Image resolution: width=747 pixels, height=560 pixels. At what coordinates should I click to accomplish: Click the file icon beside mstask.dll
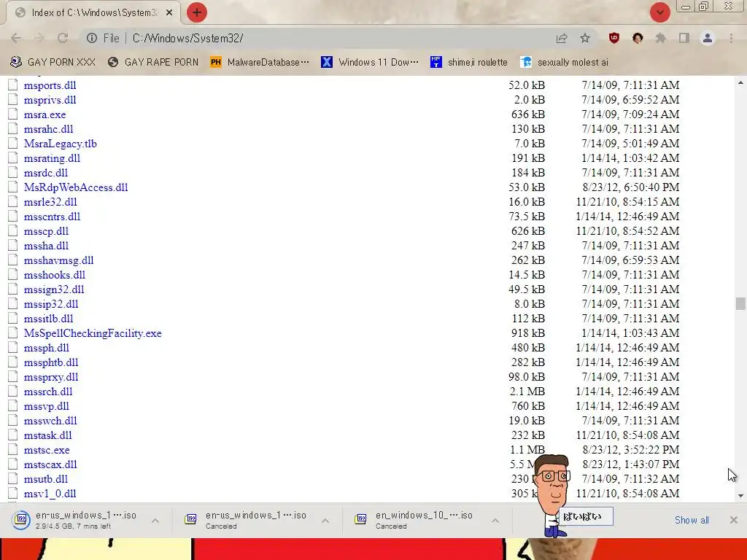click(13, 435)
